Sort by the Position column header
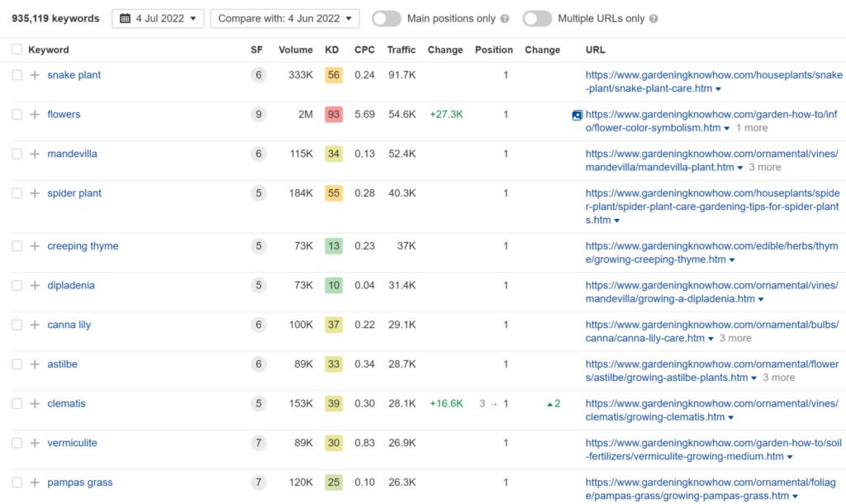The image size is (846, 504). tap(494, 50)
